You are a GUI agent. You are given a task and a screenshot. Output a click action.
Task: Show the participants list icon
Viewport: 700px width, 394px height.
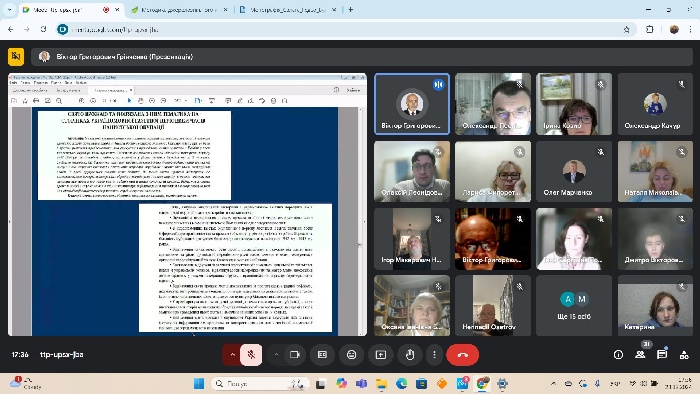coord(640,355)
